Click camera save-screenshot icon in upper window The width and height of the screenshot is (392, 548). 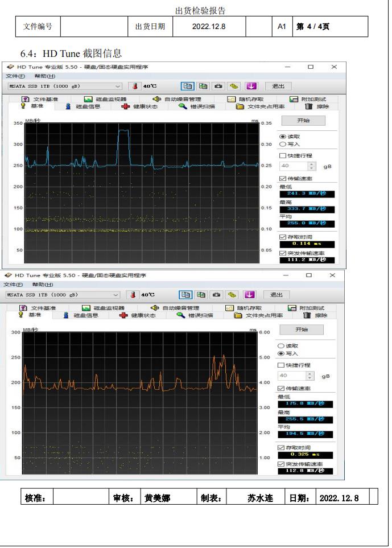tap(218, 86)
